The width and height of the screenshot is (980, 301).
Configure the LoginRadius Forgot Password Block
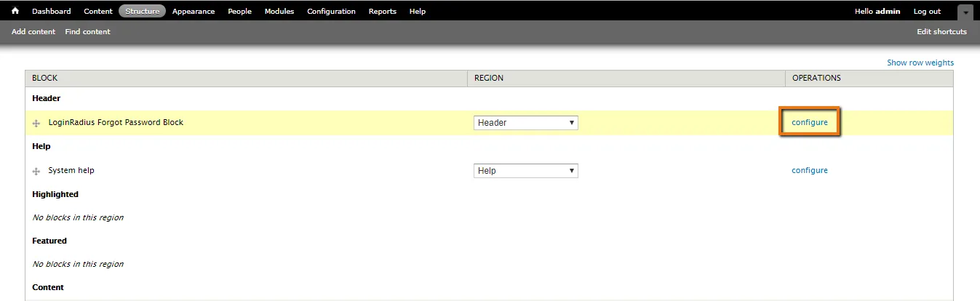coord(810,122)
